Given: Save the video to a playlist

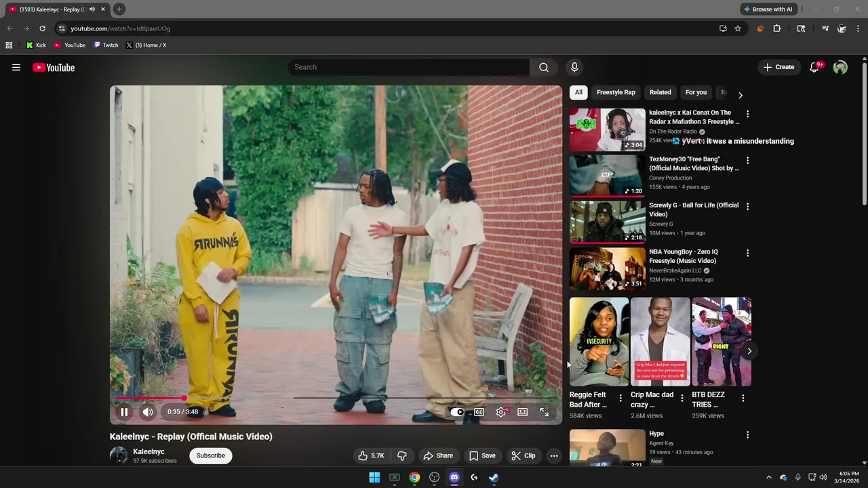Looking at the screenshot, I should coord(482,455).
